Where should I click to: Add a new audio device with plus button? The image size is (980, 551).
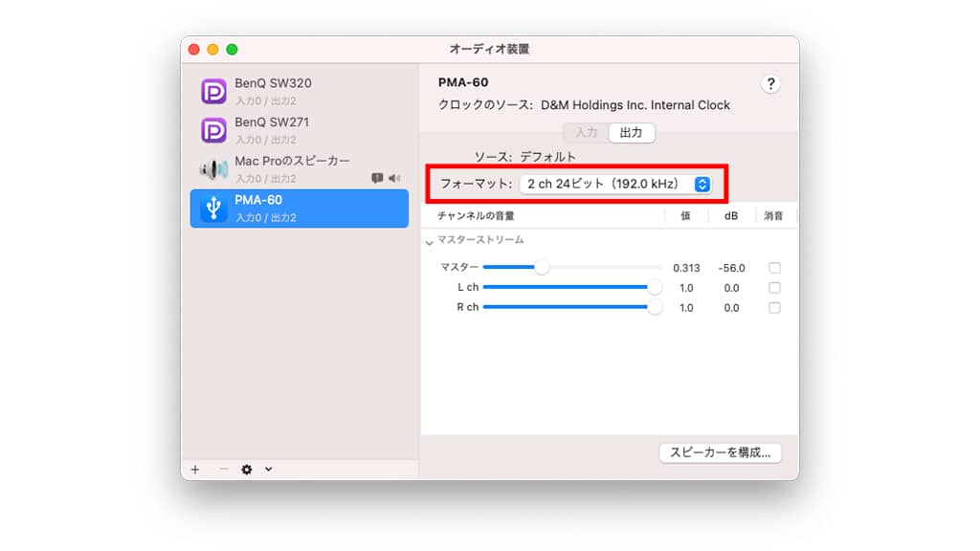pos(195,469)
